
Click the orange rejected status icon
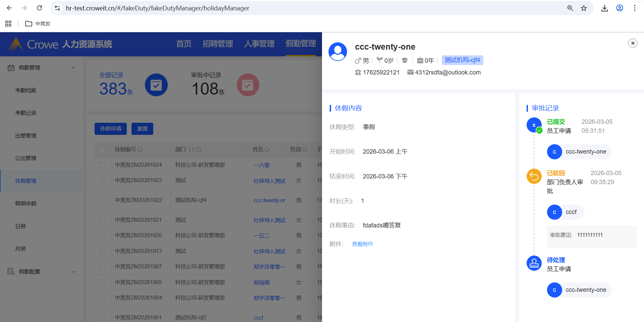pyautogui.click(x=534, y=176)
